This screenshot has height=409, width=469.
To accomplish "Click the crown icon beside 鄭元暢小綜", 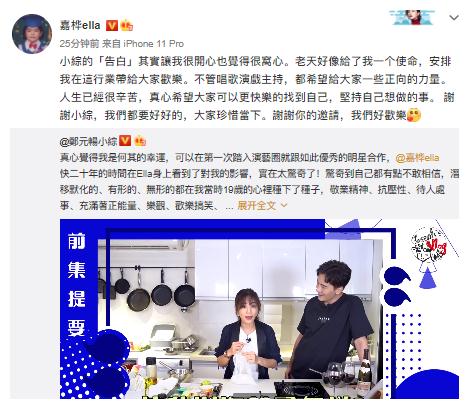I will [x=140, y=141].
